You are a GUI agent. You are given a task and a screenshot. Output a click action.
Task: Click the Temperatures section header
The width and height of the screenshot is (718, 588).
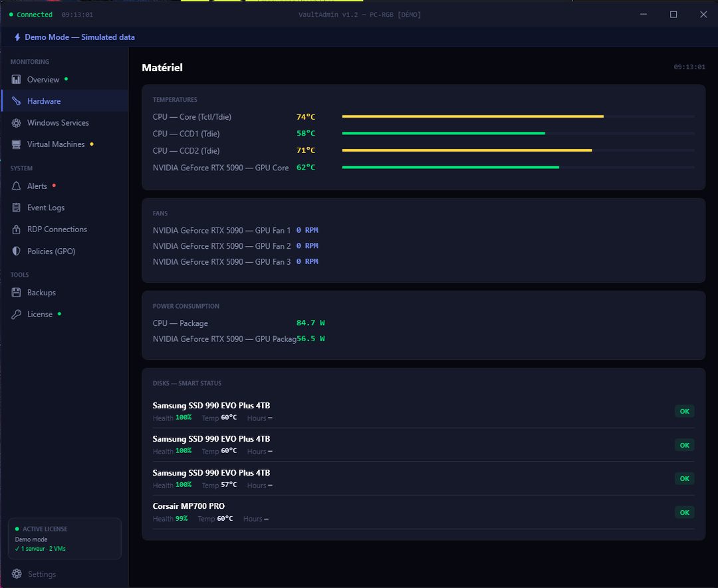tap(175, 100)
